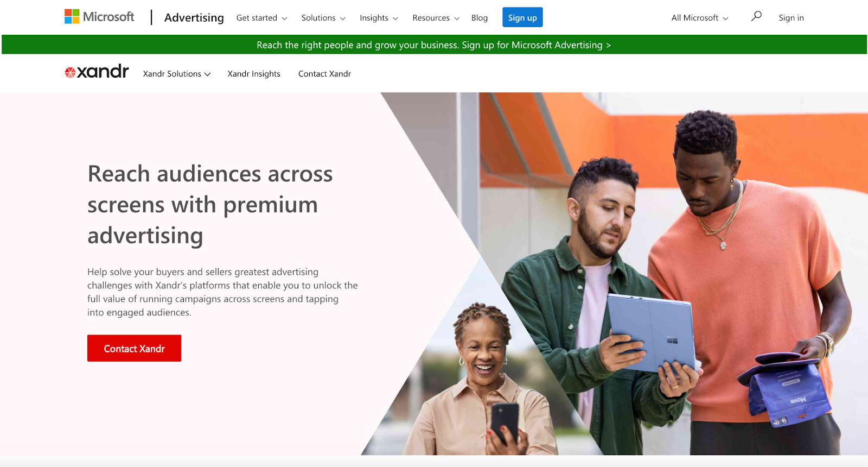This screenshot has width=868, height=467.
Task: Expand the Get started dropdown
Action: (x=262, y=18)
